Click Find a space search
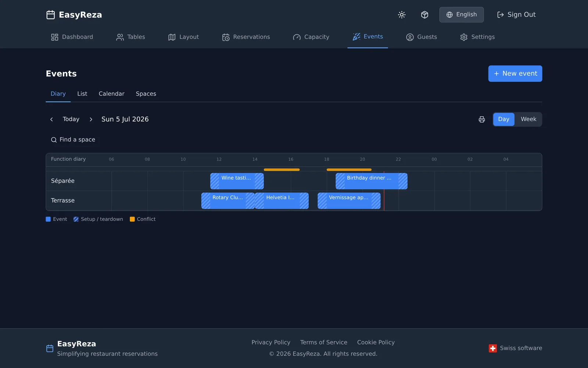588x368 pixels. [x=73, y=139]
